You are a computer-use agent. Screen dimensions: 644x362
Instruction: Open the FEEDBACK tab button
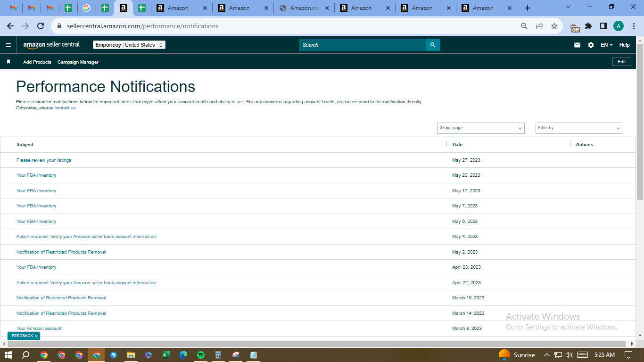pyautogui.click(x=22, y=336)
